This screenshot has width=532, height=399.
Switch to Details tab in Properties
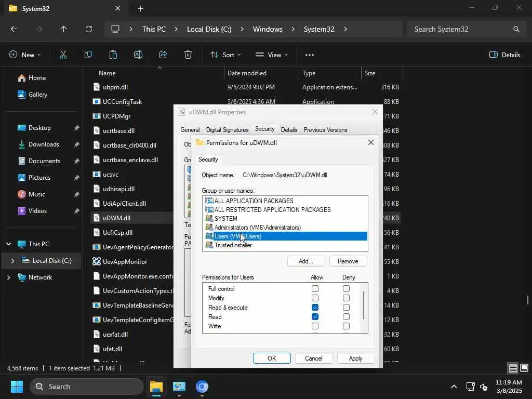(x=289, y=130)
